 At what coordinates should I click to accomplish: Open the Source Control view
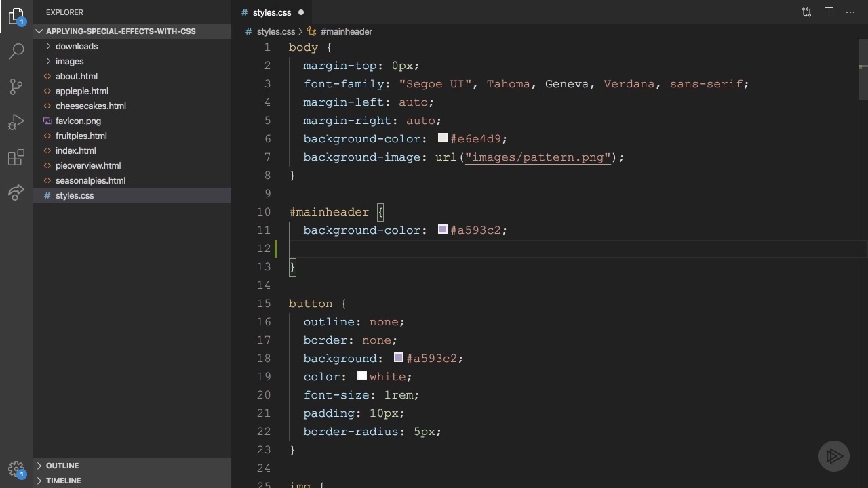coord(16,87)
